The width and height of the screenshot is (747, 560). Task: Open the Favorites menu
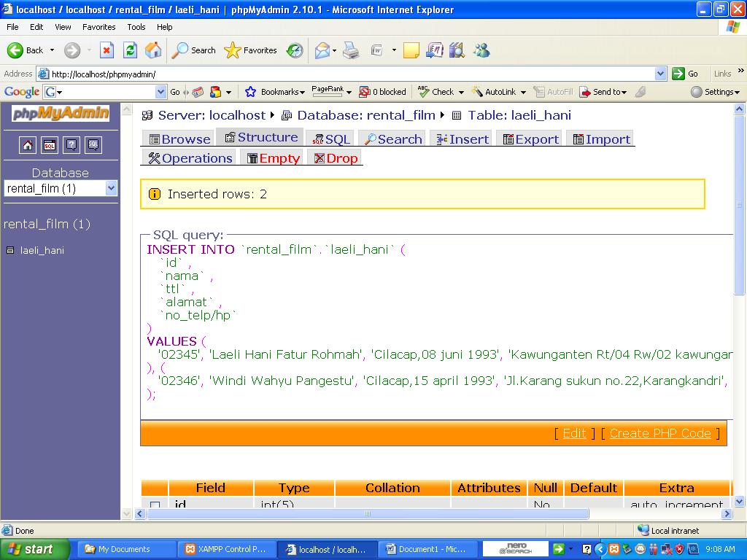click(99, 27)
